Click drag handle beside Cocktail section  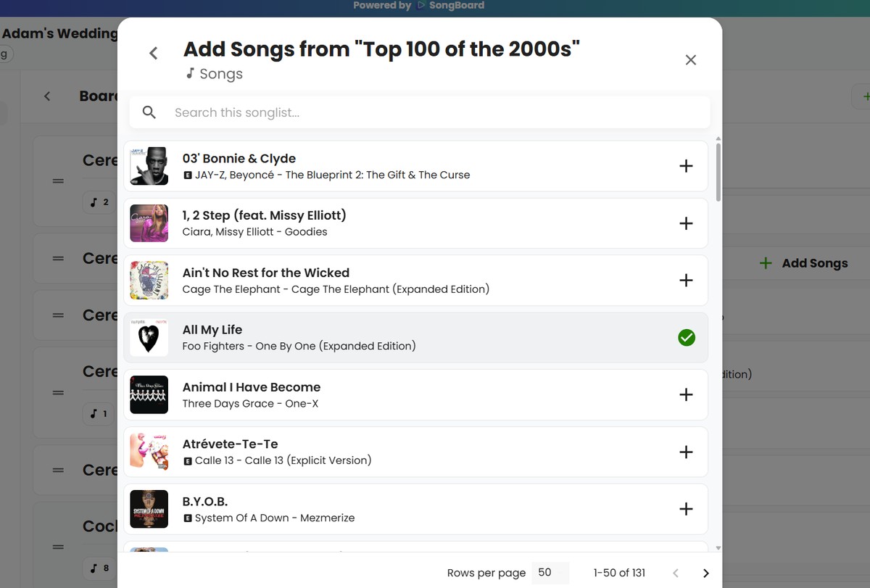pos(59,547)
